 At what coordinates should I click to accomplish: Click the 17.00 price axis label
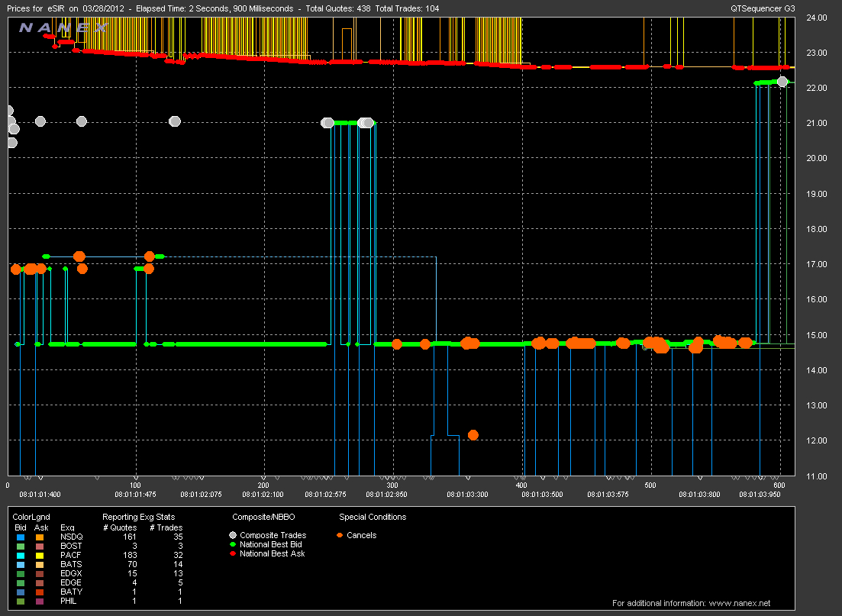tap(817, 264)
